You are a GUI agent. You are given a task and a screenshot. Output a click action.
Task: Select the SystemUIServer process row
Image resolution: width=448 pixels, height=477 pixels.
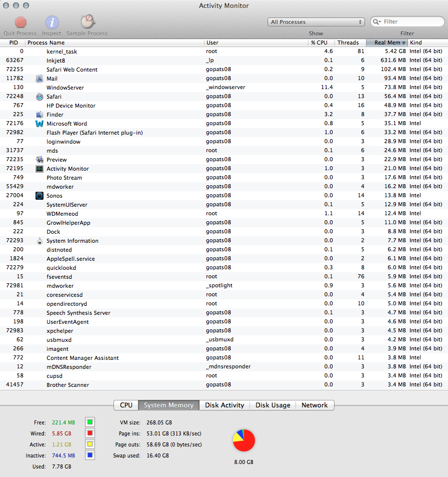[x=224, y=204]
